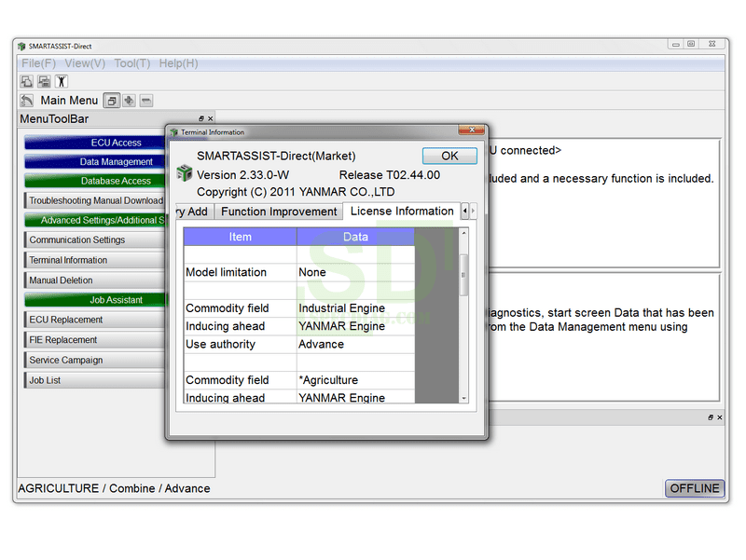
Task: Click the left tab-scroll arrow in dialog
Action: [464, 211]
